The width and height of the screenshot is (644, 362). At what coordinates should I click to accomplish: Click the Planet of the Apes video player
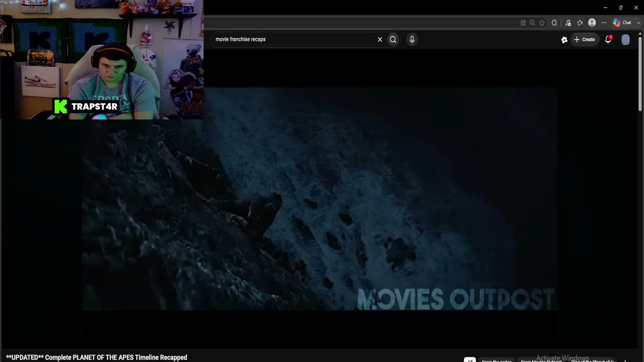319,199
